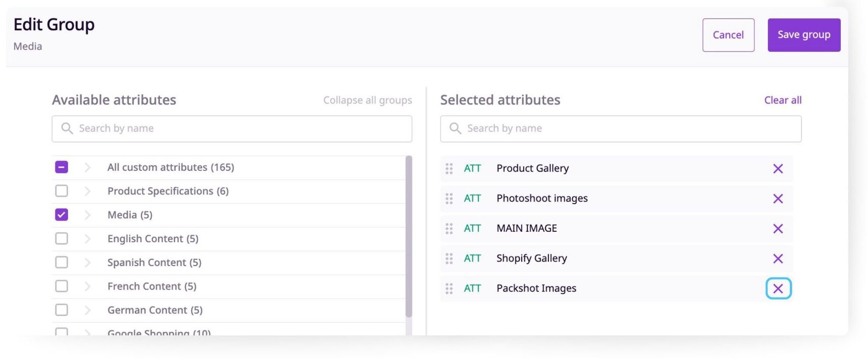Viewport: 868px width, 359px height.
Task: Grab the drag handle of Packshot Images
Action: coord(449,288)
